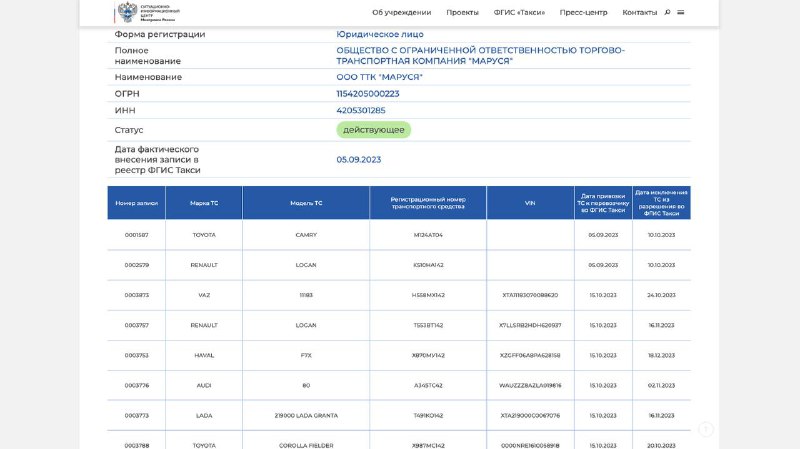Select the HAVAL brand cell
800x449 pixels.
click(204, 355)
